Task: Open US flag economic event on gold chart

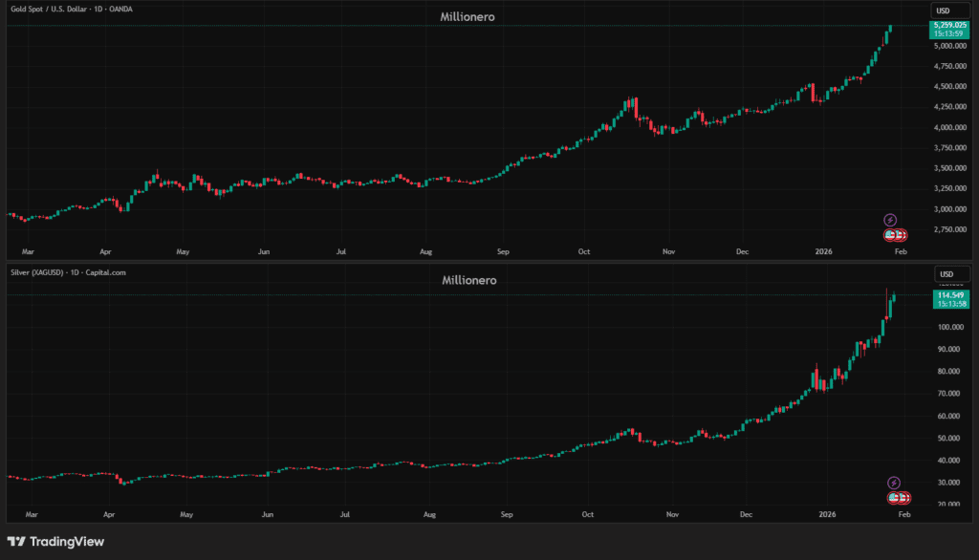Action: [893, 234]
